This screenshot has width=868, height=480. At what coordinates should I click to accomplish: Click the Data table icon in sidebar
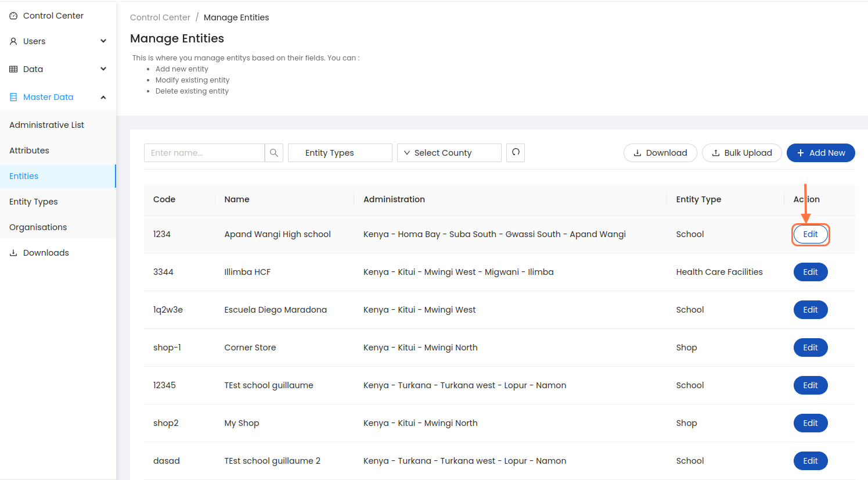tap(13, 69)
